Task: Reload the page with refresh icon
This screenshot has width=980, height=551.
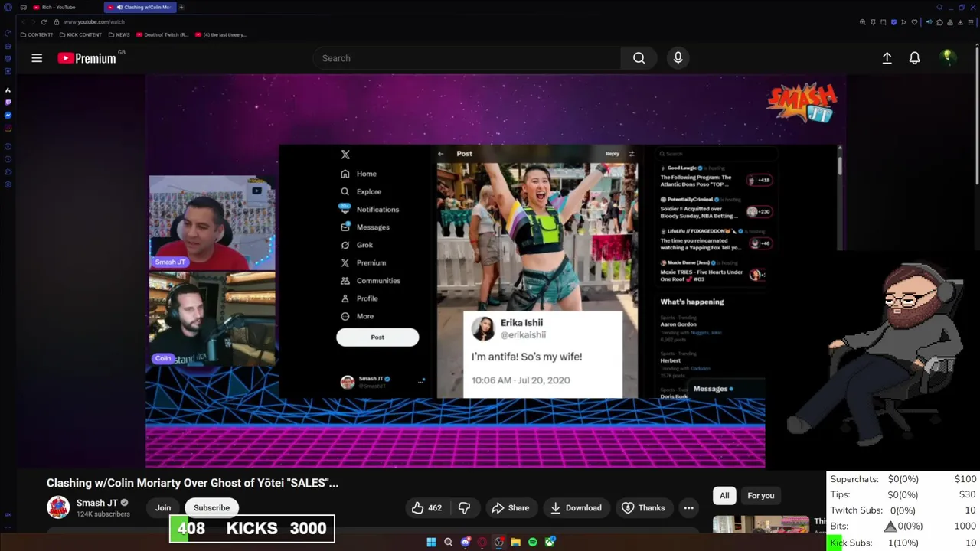Action: (44, 22)
